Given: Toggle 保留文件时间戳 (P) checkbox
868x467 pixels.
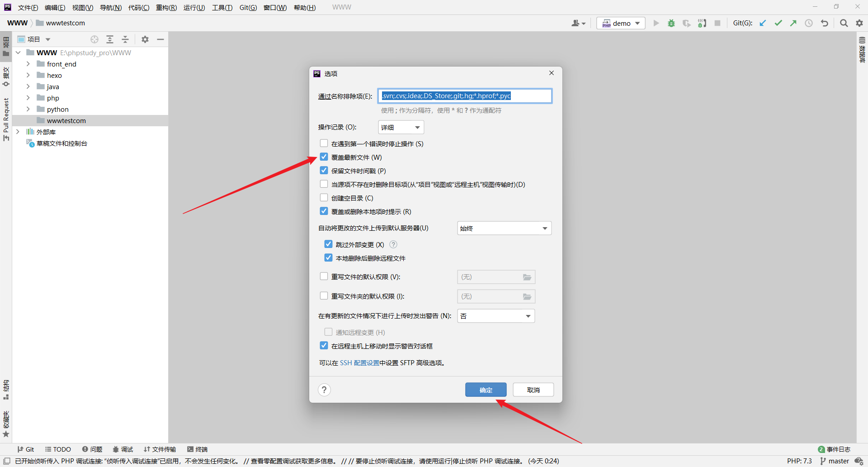Looking at the screenshot, I should (x=324, y=171).
